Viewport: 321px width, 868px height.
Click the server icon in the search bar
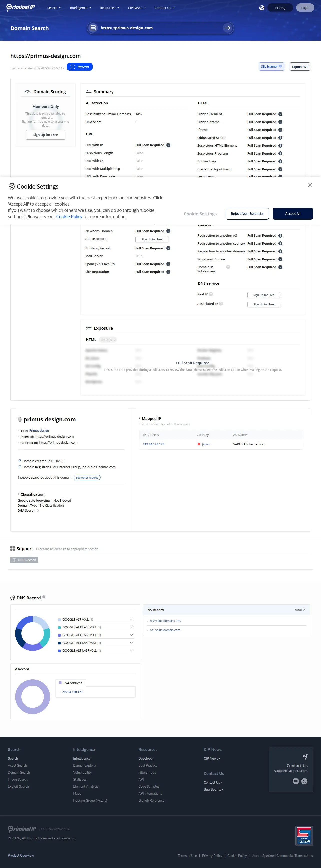pos(93,28)
